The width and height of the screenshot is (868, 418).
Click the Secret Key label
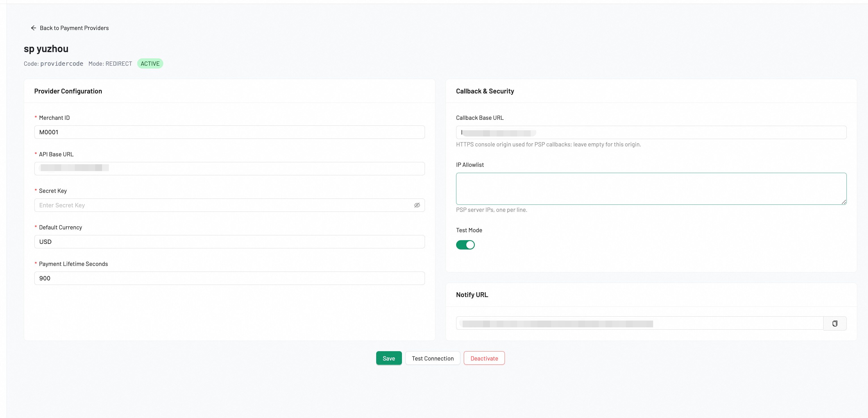pyautogui.click(x=53, y=191)
